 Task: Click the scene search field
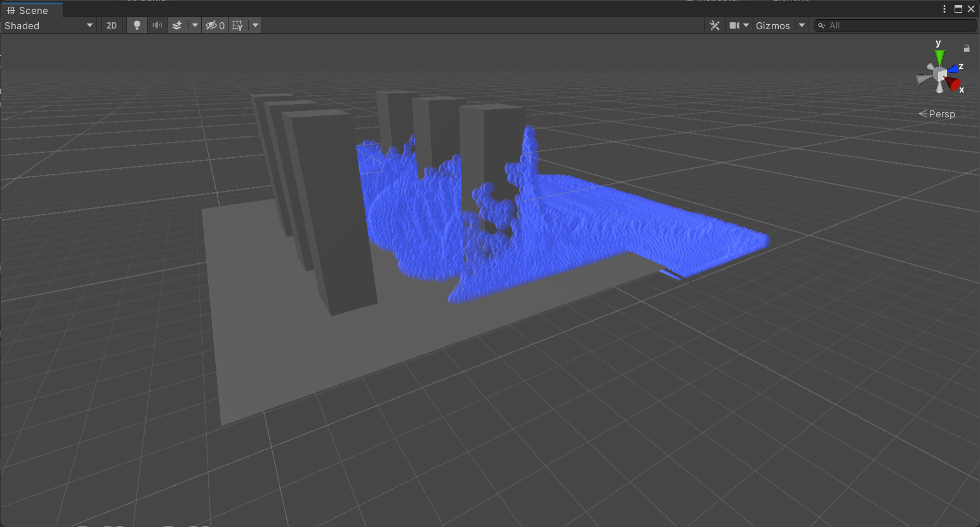(896, 25)
